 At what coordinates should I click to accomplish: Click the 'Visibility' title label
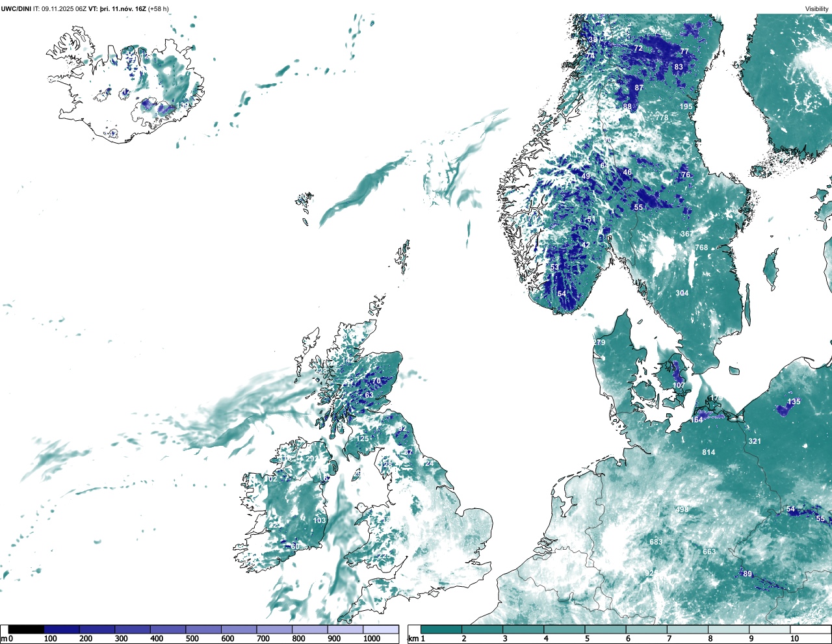[817, 9]
